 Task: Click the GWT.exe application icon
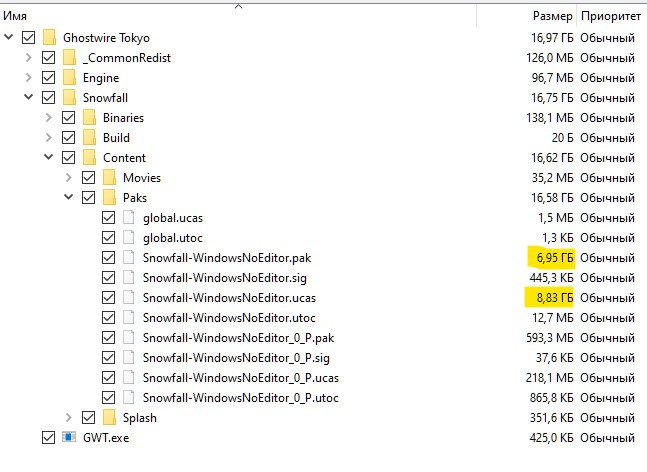[x=69, y=437]
